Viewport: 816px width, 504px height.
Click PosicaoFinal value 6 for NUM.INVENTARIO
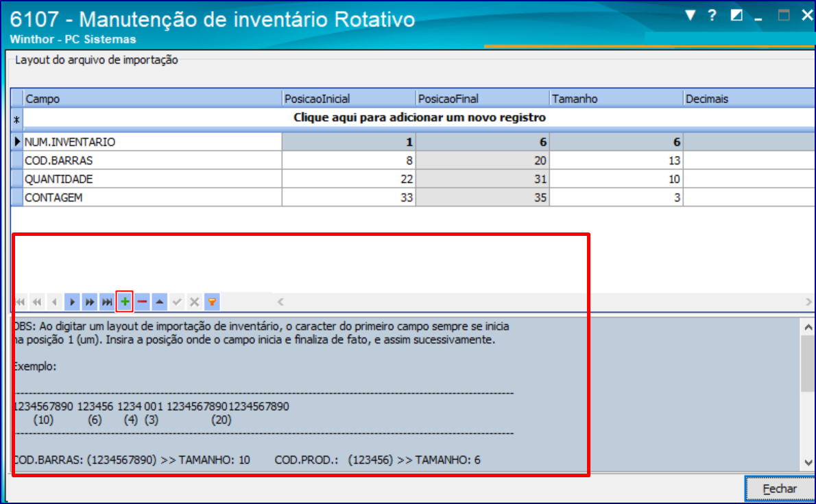point(483,142)
